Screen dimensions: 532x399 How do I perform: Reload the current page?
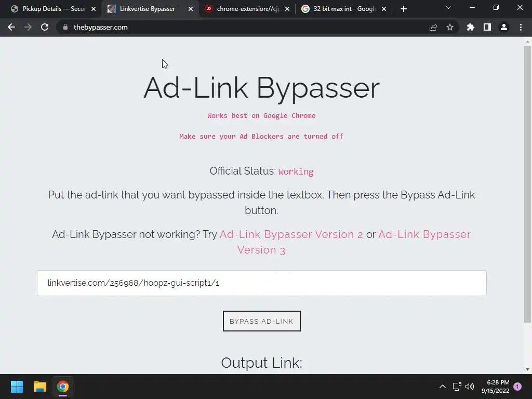point(45,27)
